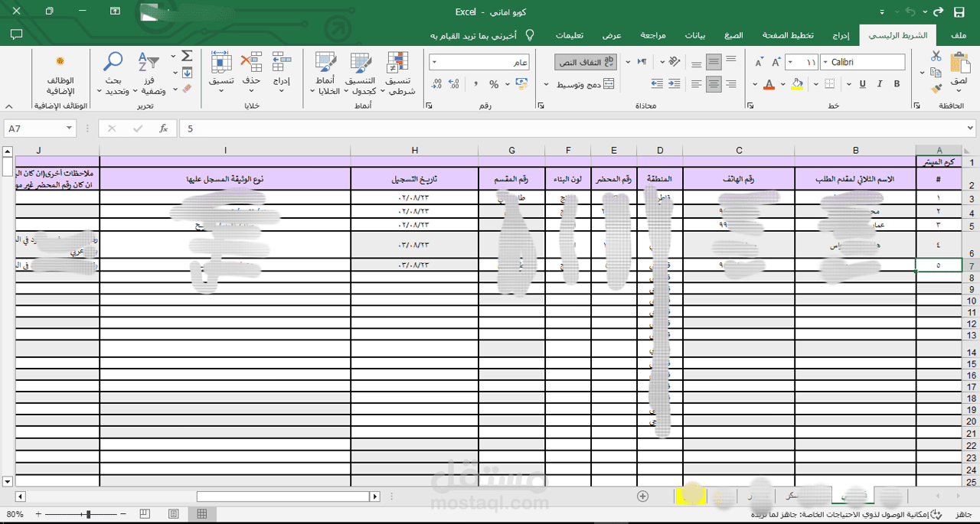Screen dimensions: 980x524
Task: Open the number format (عام) dropdown
Action: pos(434,63)
